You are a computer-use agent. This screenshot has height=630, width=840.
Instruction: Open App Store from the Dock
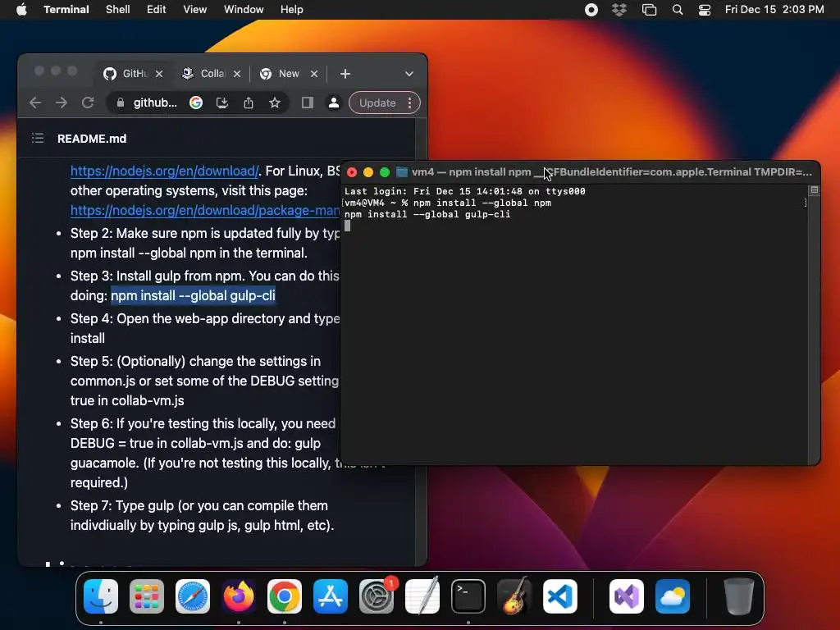click(331, 596)
